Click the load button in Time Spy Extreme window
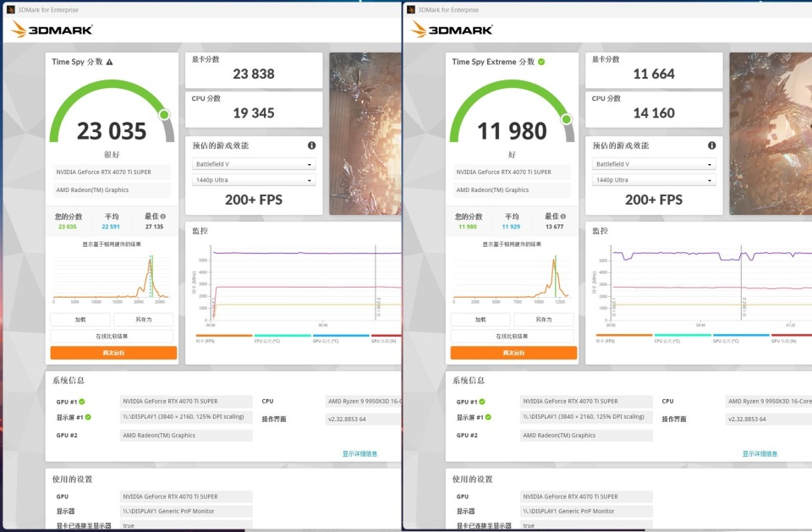Screen dimensions: 812x532 480,320
